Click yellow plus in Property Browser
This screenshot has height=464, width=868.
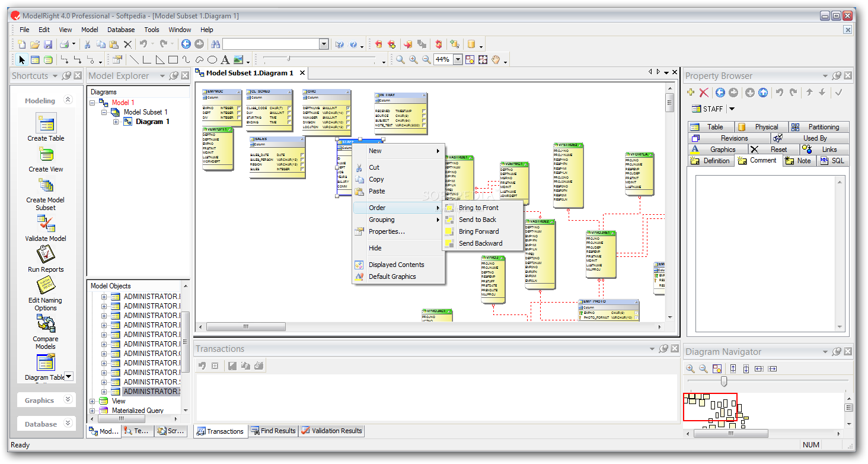691,92
